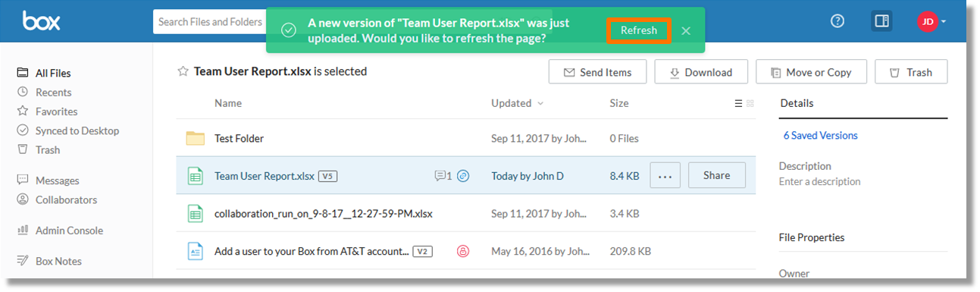980x292 pixels.
Task: Click Refresh in the notification banner
Action: click(x=639, y=30)
